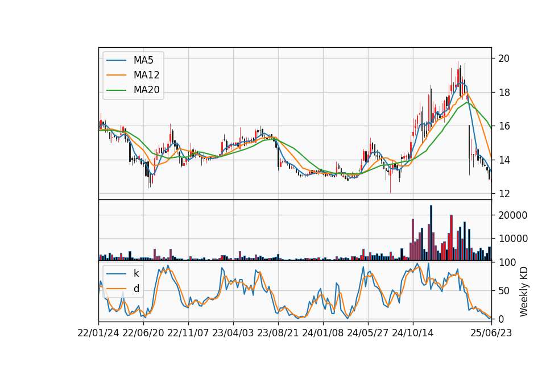The height and width of the screenshot is (392, 546).
Task: Click the volume axis value 10000
Action: click(x=513, y=239)
